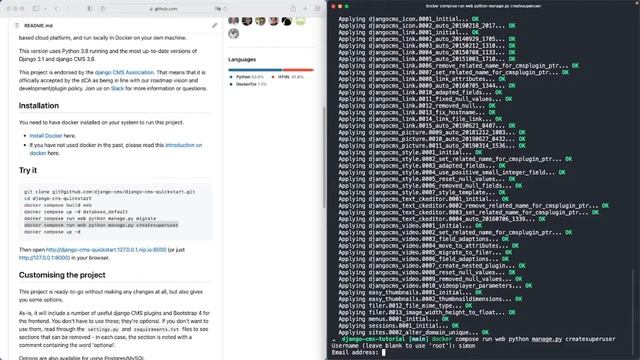640x360 pixels.
Task: Open the django CMS Association link
Action: coord(124,72)
